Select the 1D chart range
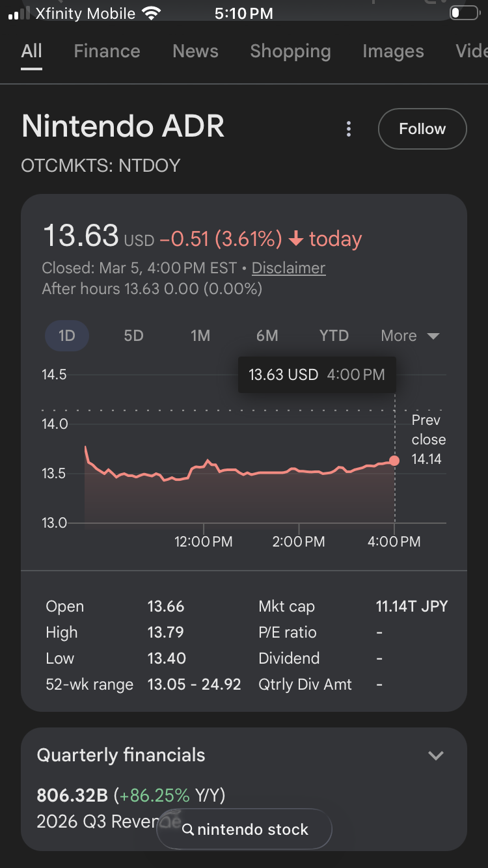Image resolution: width=488 pixels, height=868 pixels. [67, 336]
